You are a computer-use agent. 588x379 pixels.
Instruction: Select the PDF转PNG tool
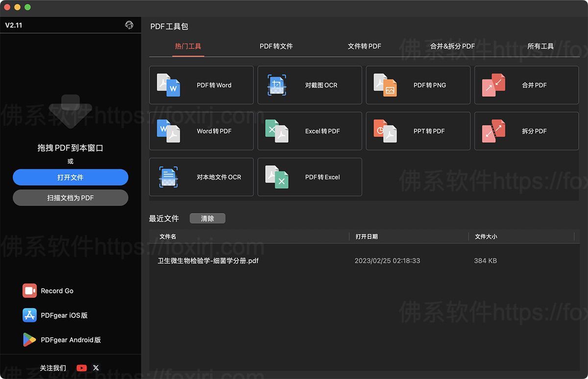pos(417,85)
